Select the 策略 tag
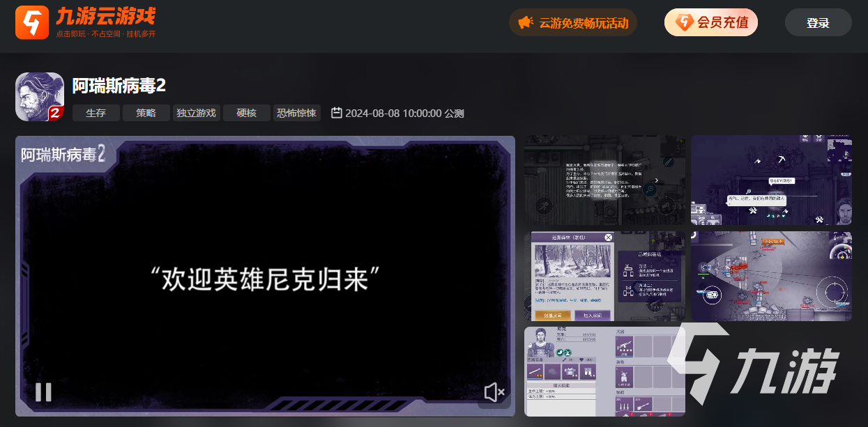The width and height of the screenshot is (868, 427). point(146,113)
